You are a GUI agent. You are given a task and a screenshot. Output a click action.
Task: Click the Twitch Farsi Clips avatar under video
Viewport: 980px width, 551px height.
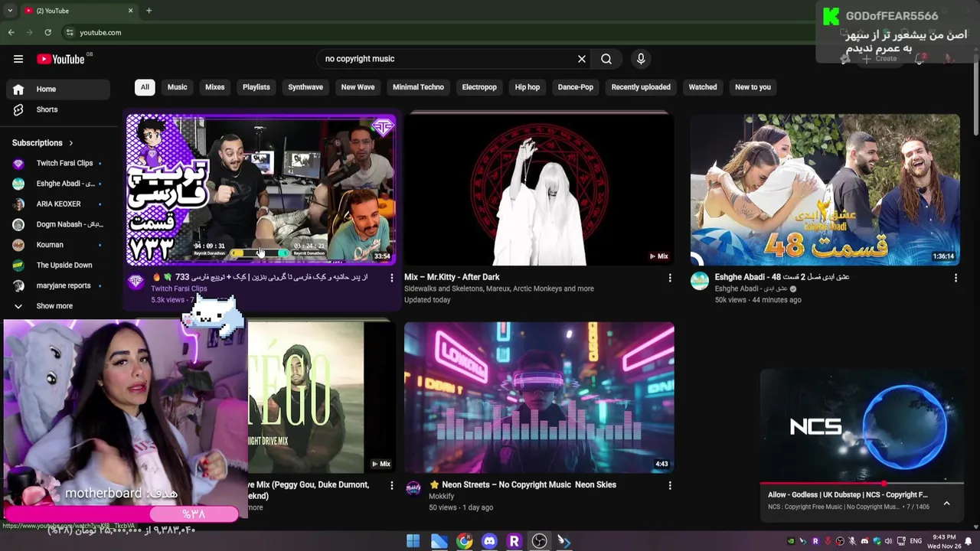[136, 282]
